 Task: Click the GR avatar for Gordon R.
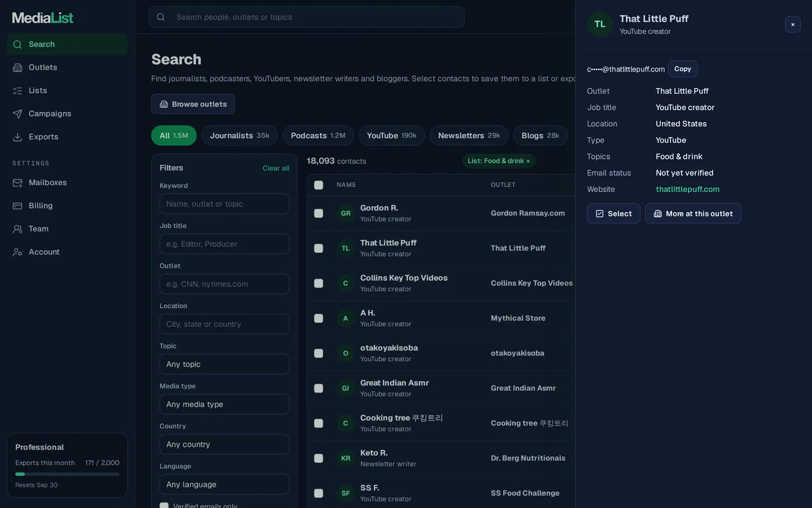click(x=346, y=213)
